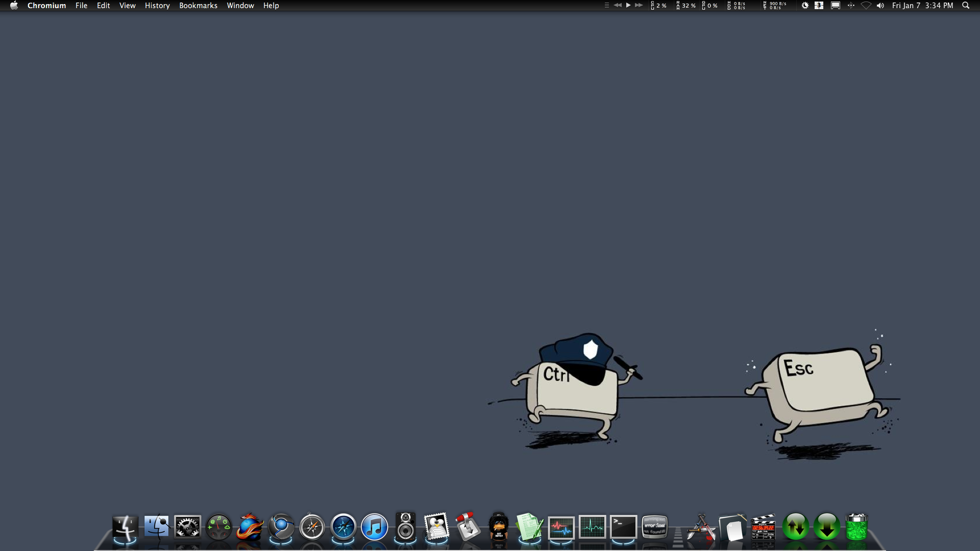
Task: Click the CPU 2% monitor in menu bar
Action: pyautogui.click(x=658, y=6)
